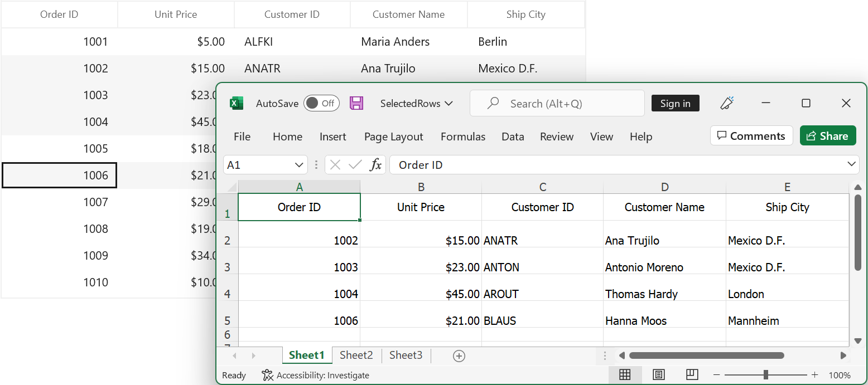Image resolution: width=868 pixels, height=385 pixels.
Task: Open the View ribbon tab
Action: pos(602,137)
